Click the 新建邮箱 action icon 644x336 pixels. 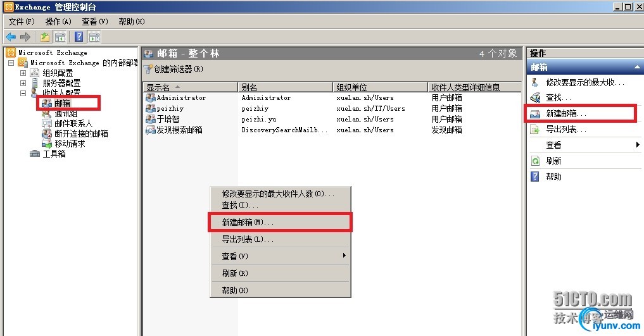pyautogui.click(x=535, y=114)
